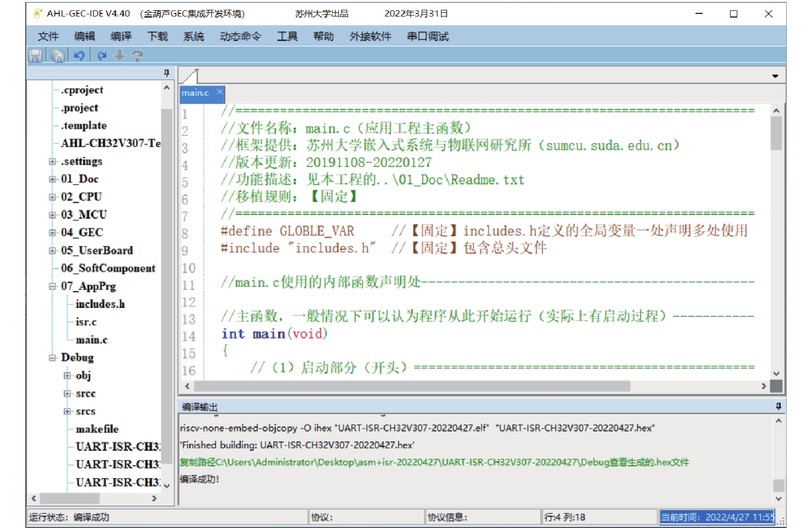Screen dimensions: 812x530
Task: Open the 编译 menu
Action: (121, 36)
